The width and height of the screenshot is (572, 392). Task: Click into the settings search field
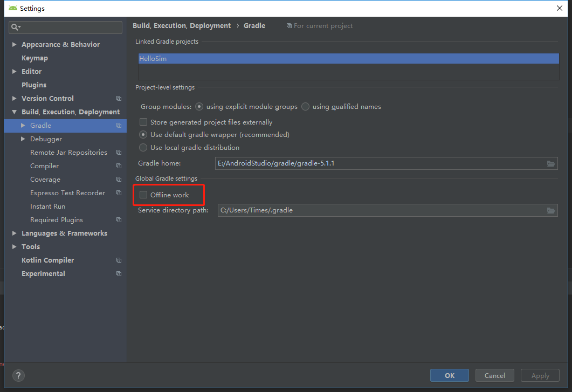point(65,27)
